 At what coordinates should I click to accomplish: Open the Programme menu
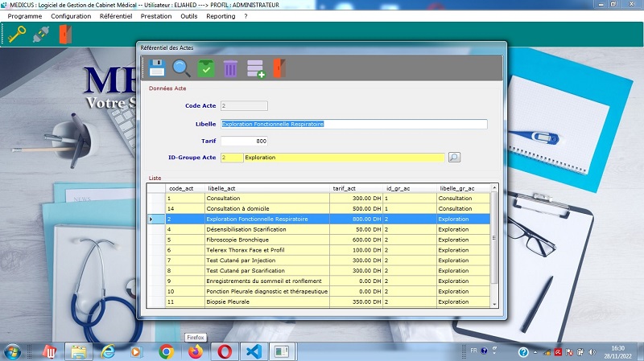point(25,16)
